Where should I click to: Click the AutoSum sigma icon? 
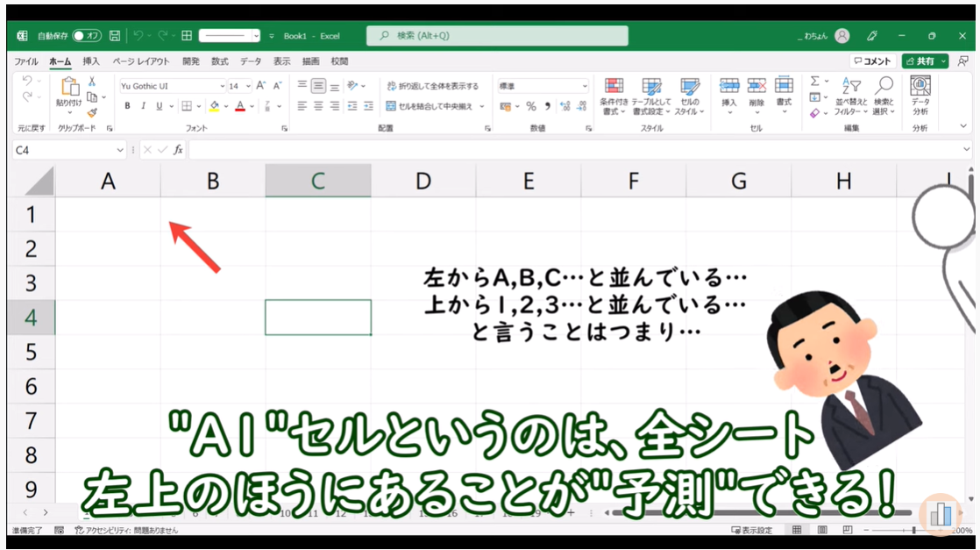(814, 82)
